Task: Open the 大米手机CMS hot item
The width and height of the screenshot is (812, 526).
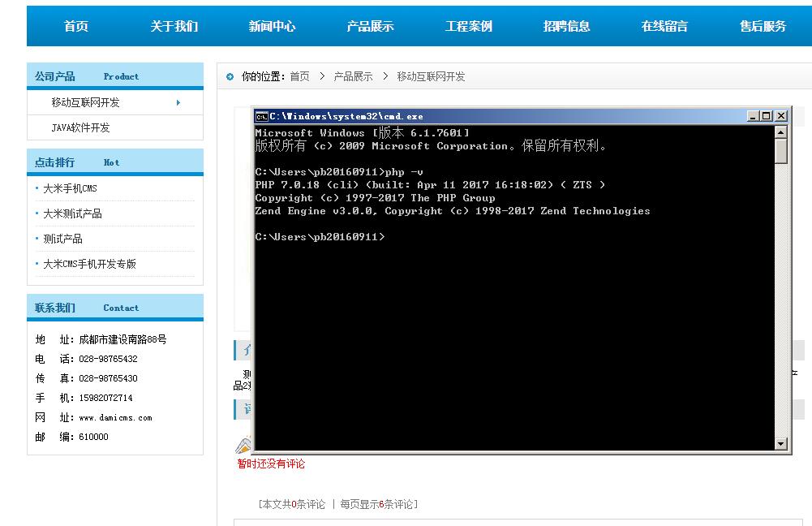Action: [70, 188]
